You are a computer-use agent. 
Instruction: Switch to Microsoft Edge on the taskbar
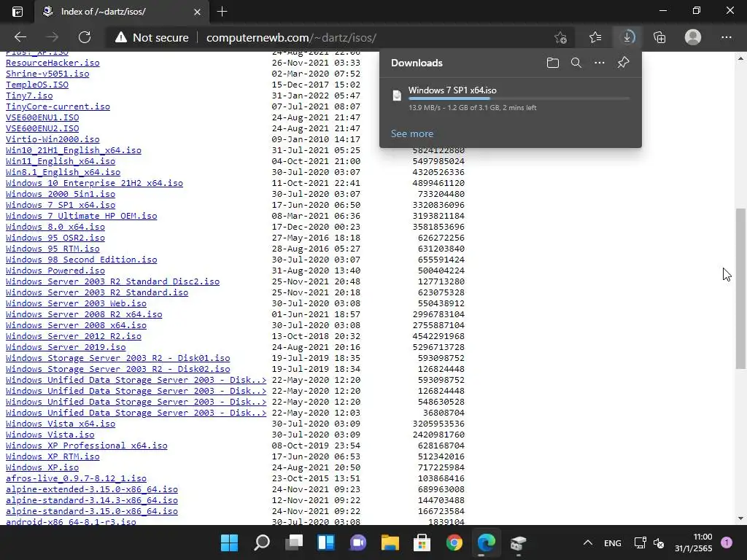[487, 542]
